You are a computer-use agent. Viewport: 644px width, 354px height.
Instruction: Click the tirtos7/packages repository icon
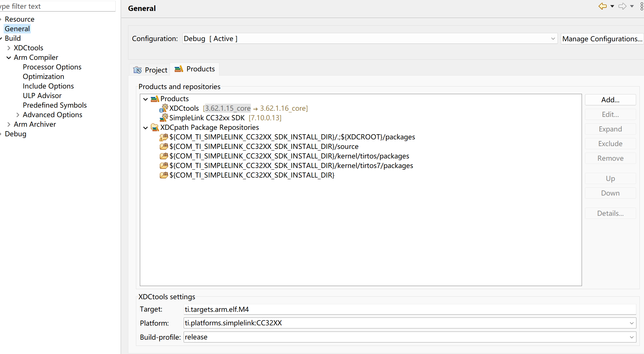(164, 165)
